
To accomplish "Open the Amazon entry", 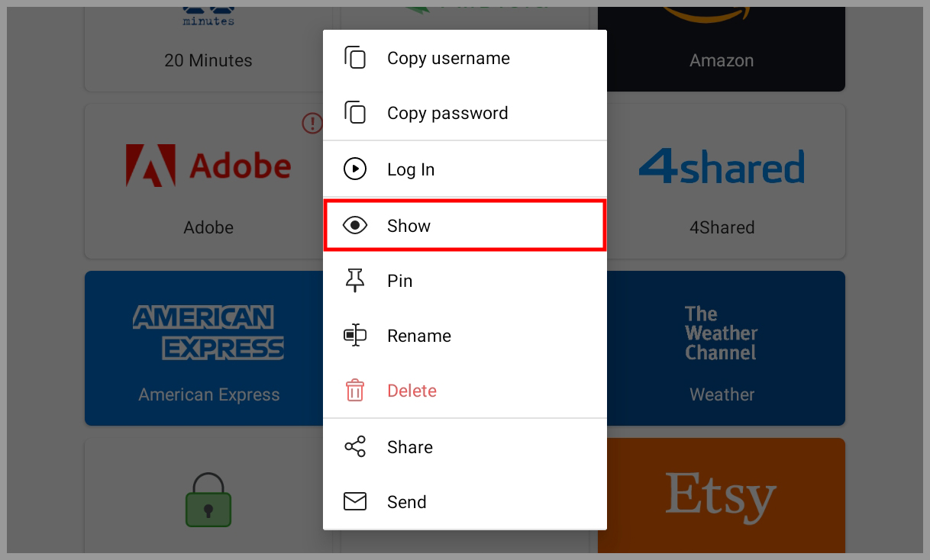I will point(722,46).
